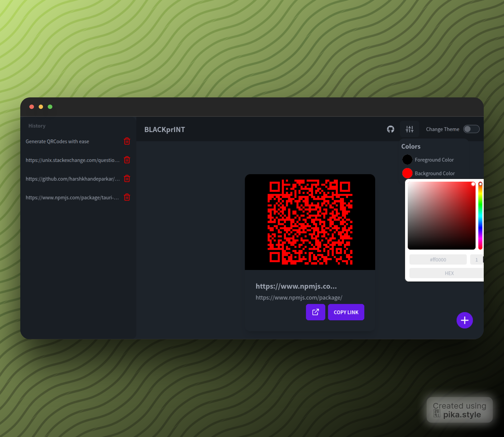Click the 'Change Theme' label
Screen dimensions: 504x437
click(x=443, y=129)
